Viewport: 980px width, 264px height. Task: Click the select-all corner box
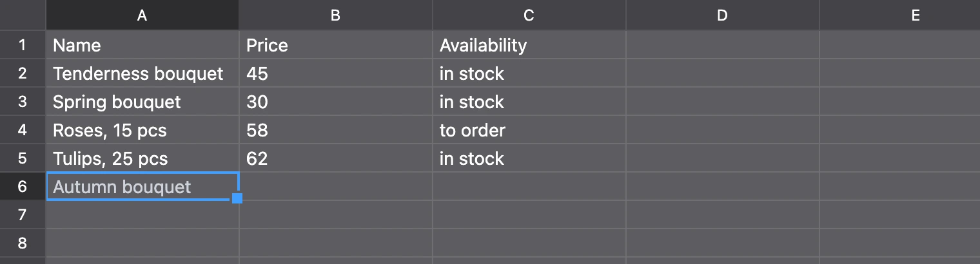point(23,15)
